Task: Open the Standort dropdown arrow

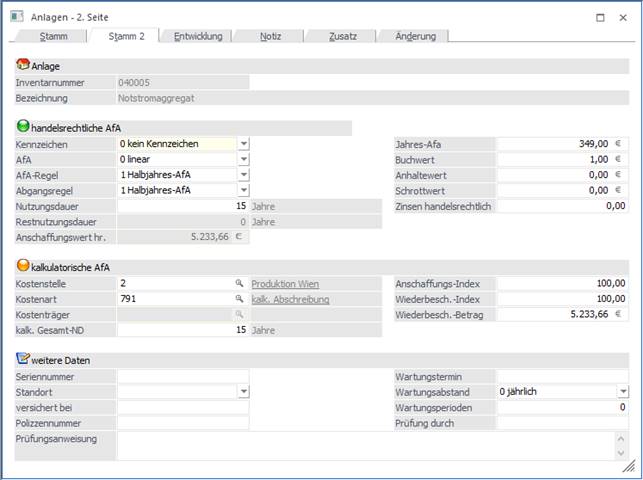Action: (243, 392)
